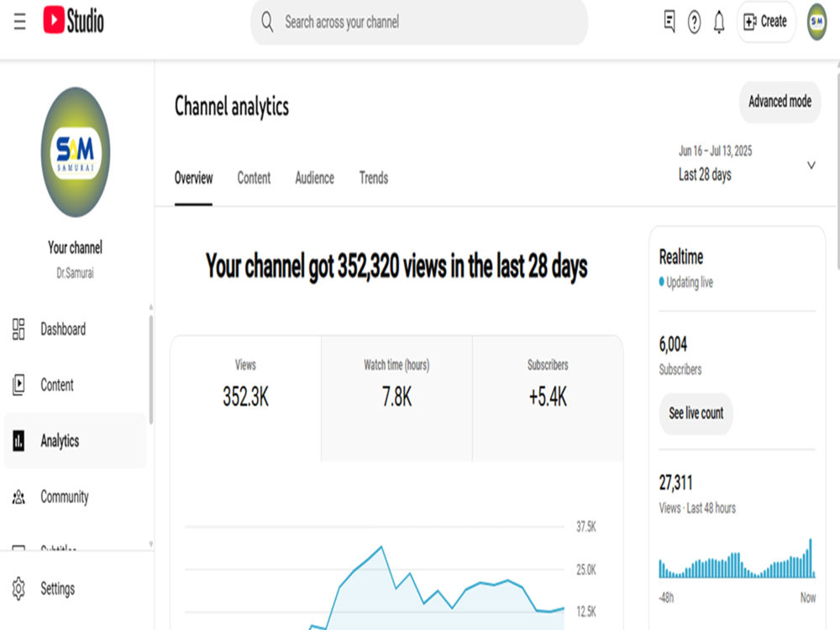The width and height of the screenshot is (840, 630).
Task: Click the YouTube Studio logo
Action: pos(73,20)
